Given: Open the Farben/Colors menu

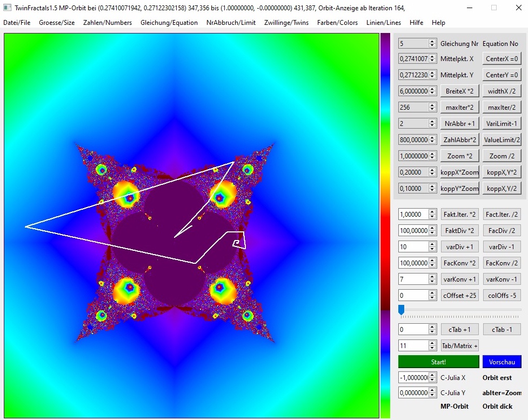Looking at the screenshot, I should [x=337, y=23].
